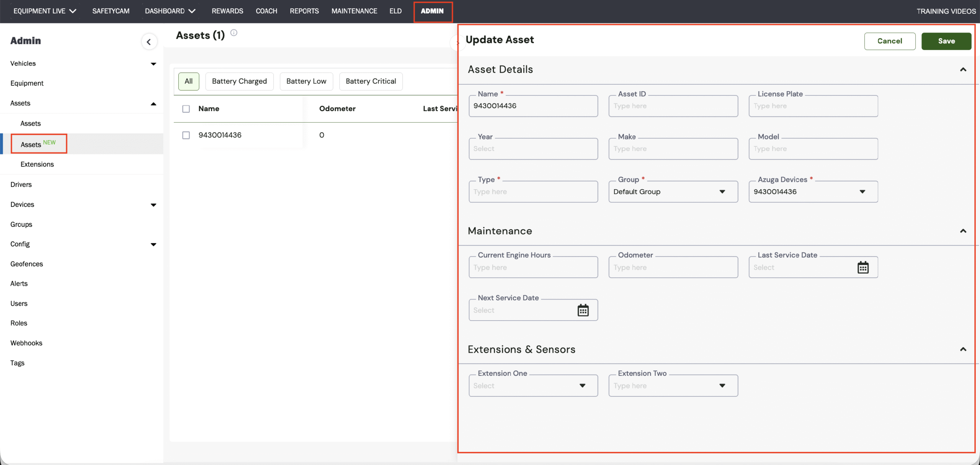Screen dimensions: 980x465
Task: Open the Group dropdown showing Default Group
Action: click(722, 192)
